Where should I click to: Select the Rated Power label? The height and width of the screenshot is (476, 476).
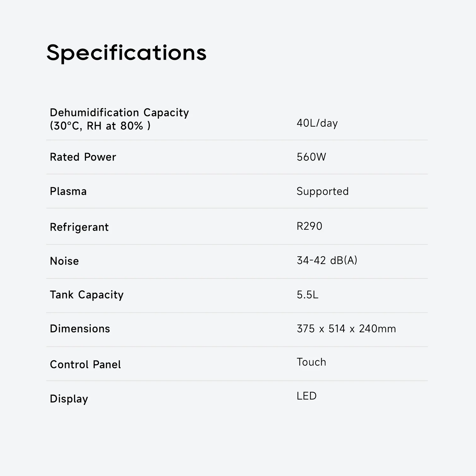click(x=83, y=157)
